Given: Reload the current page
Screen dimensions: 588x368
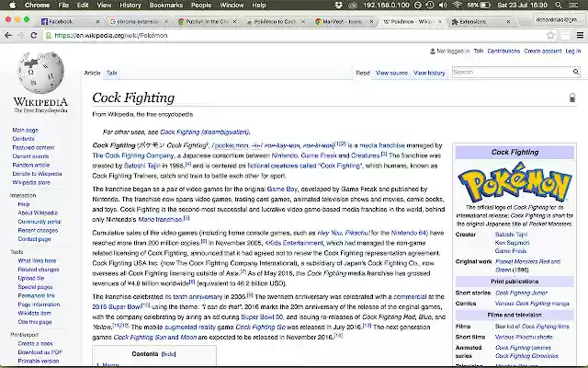Looking at the screenshot, I should [x=34, y=35].
